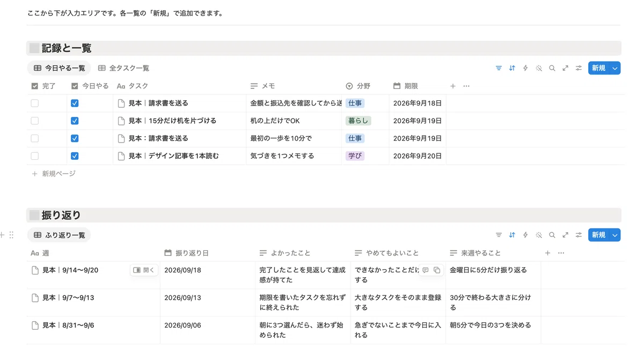Open more options dots beside 来週やること column
This screenshot has height=349, width=644.
[x=561, y=253]
